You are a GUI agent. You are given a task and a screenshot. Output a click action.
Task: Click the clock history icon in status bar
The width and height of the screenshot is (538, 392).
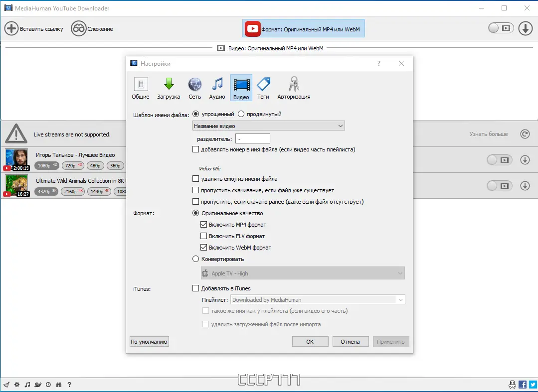point(48,385)
